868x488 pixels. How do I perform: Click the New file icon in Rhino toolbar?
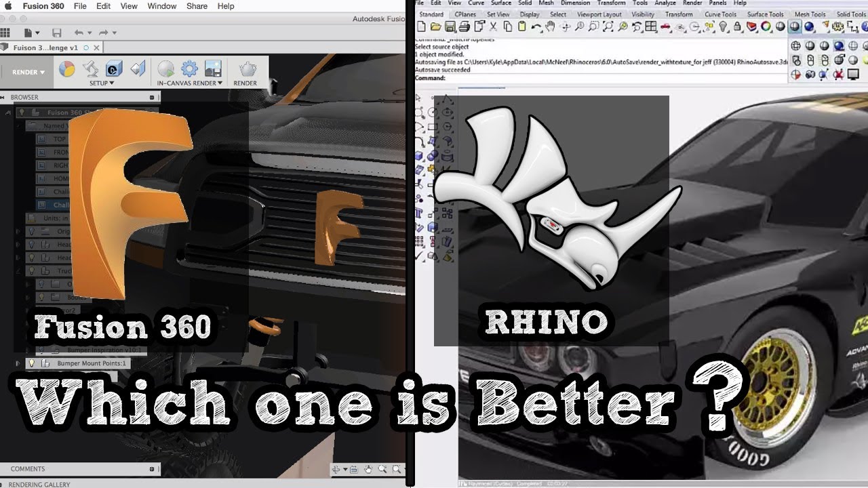point(421,26)
